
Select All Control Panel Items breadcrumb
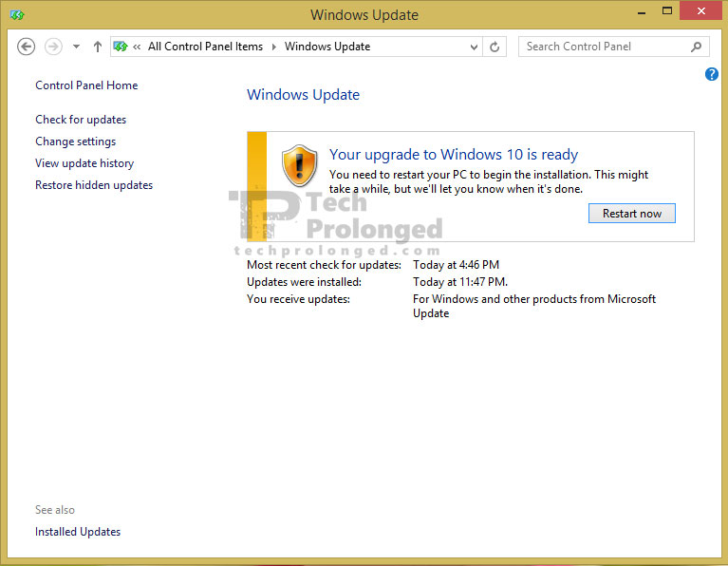[x=205, y=47]
